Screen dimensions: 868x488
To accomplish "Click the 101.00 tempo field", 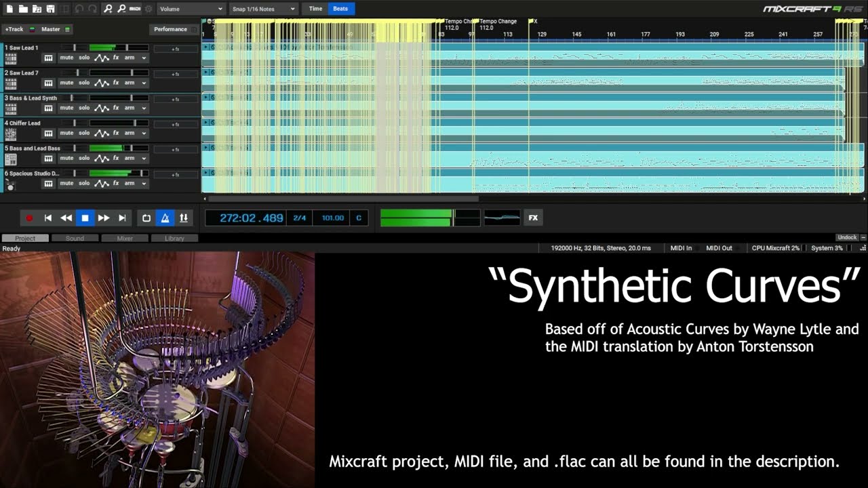I will pyautogui.click(x=332, y=218).
